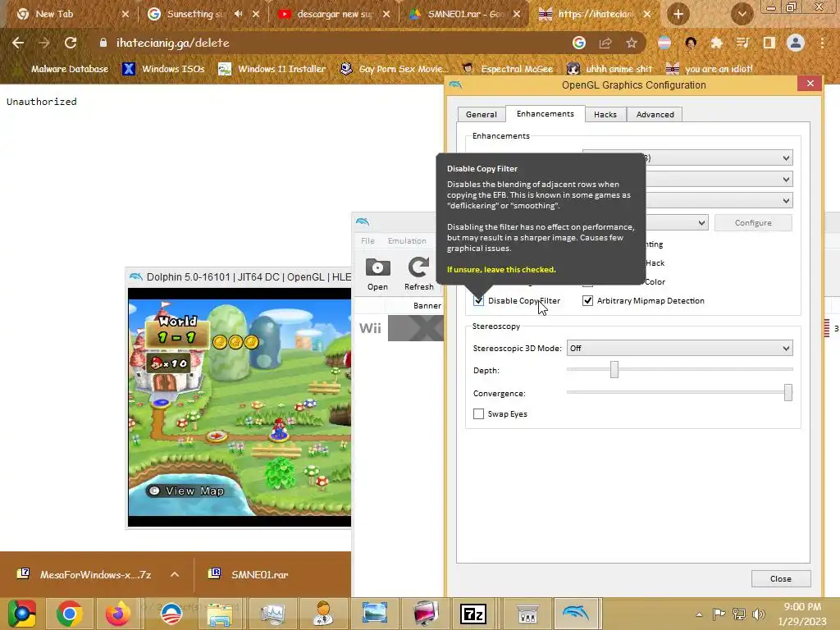Click the address bar URL field

332,43
